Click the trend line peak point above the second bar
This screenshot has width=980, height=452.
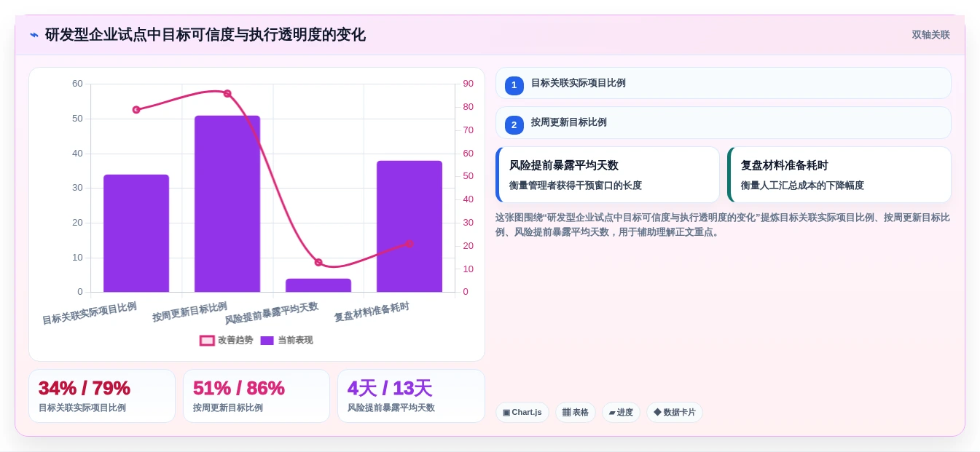click(x=227, y=94)
